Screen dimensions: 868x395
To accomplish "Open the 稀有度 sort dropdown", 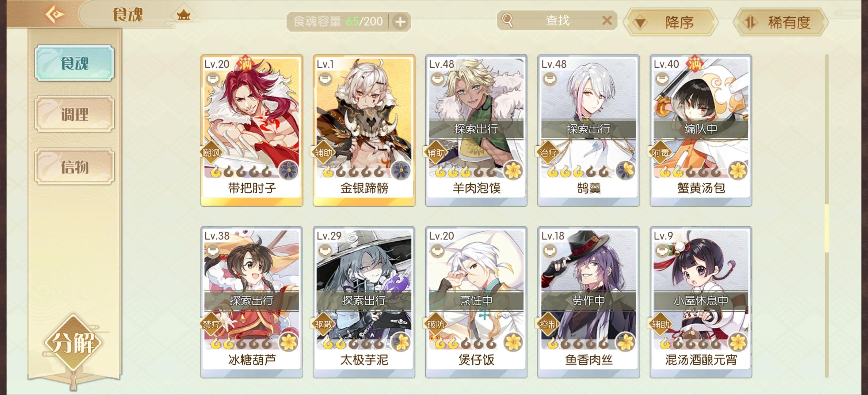I will 780,23.
